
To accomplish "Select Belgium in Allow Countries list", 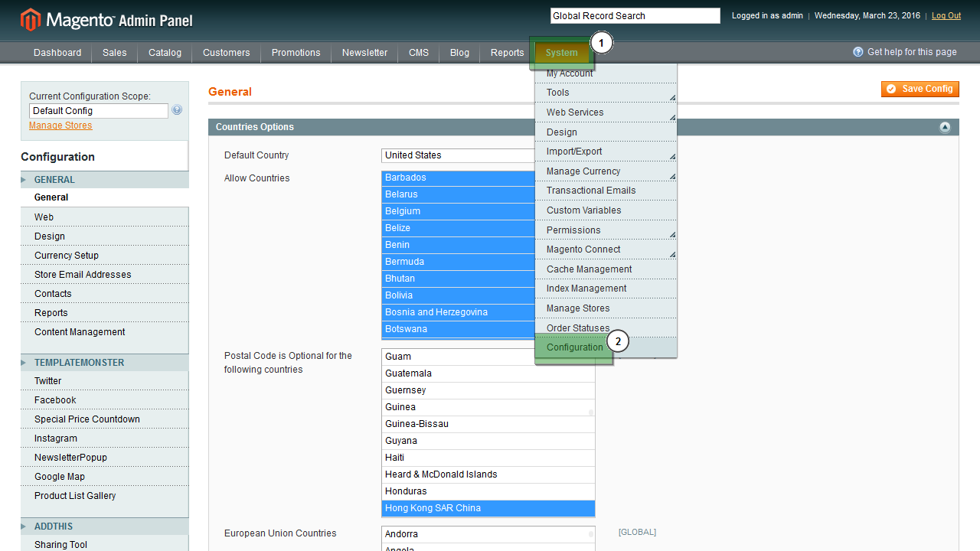I will 458,211.
